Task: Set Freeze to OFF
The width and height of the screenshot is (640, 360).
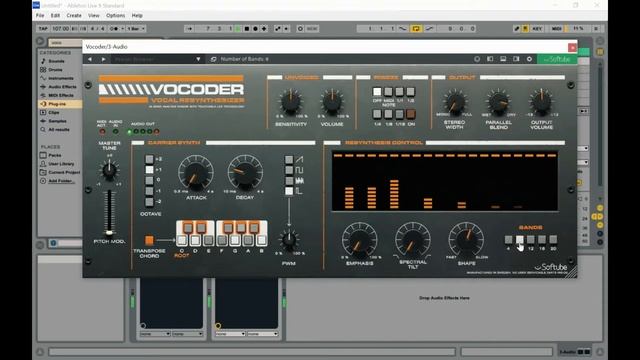Action: [377, 91]
